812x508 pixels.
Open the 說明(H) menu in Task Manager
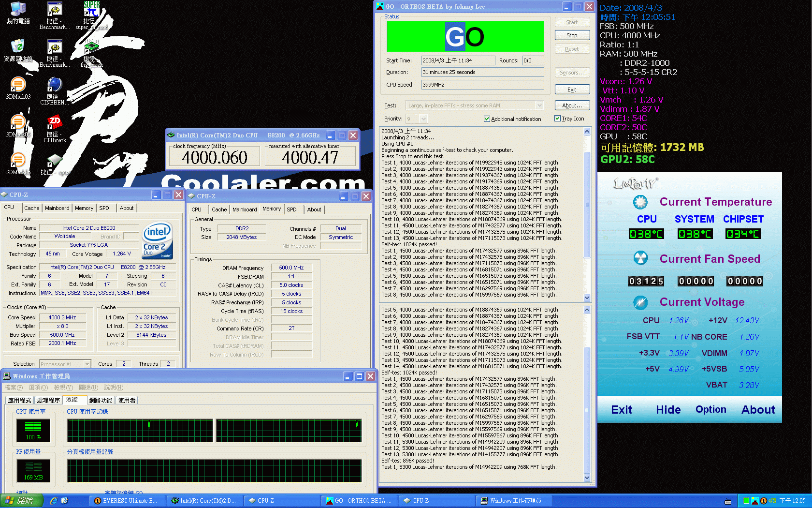coord(114,388)
